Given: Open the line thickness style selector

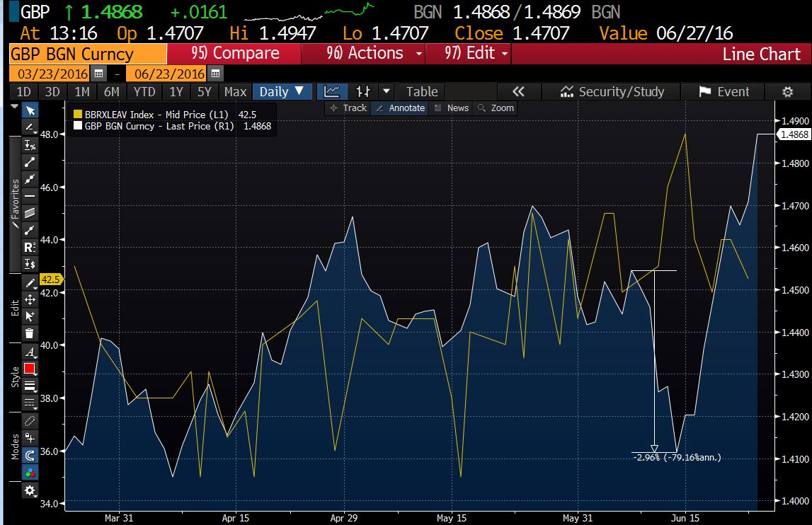Looking at the screenshot, I should (30, 386).
